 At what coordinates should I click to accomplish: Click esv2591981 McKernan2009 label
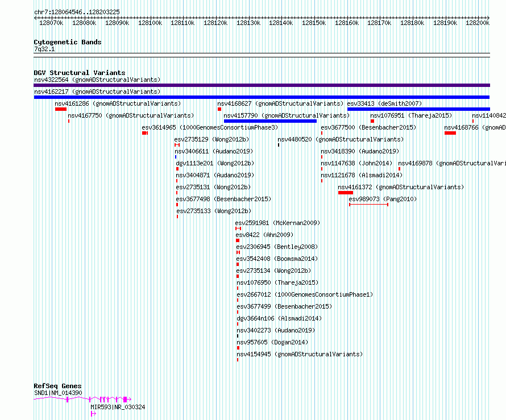[x=277, y=223]
